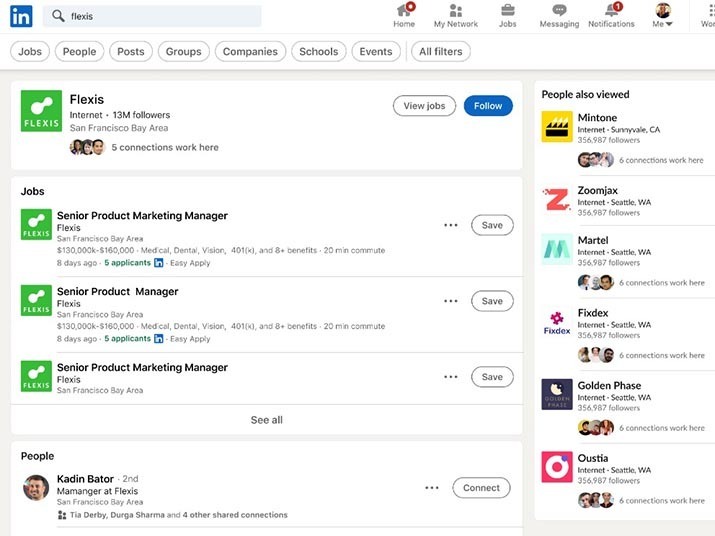Screen dimensions: 715x536
Task: Open Martel company name
Action: coord(593,240)
